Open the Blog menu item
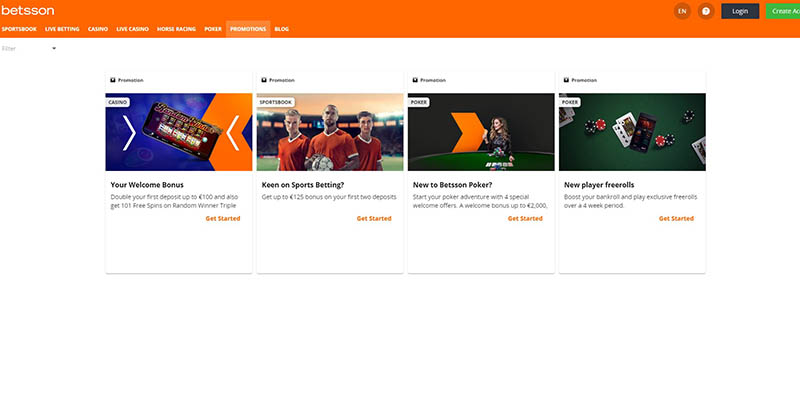Screen dimensions: 800x400 pyautogui.click(x=282, y=29)
